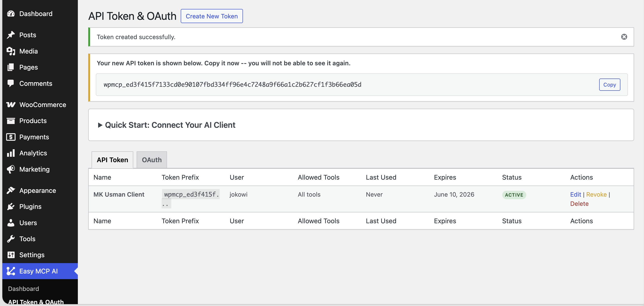The image size is (644, 306).
Task: Open the Easy MCP AI menu item
Action: coord(38,271)
